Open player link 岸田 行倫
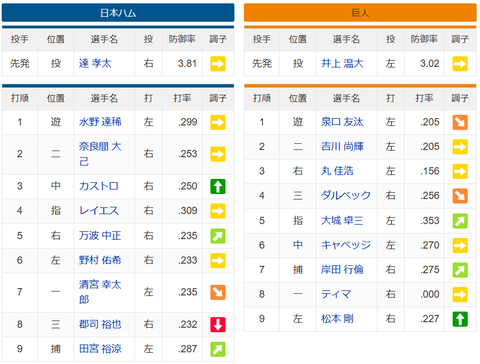480x364 pixels. coord(342,270)
